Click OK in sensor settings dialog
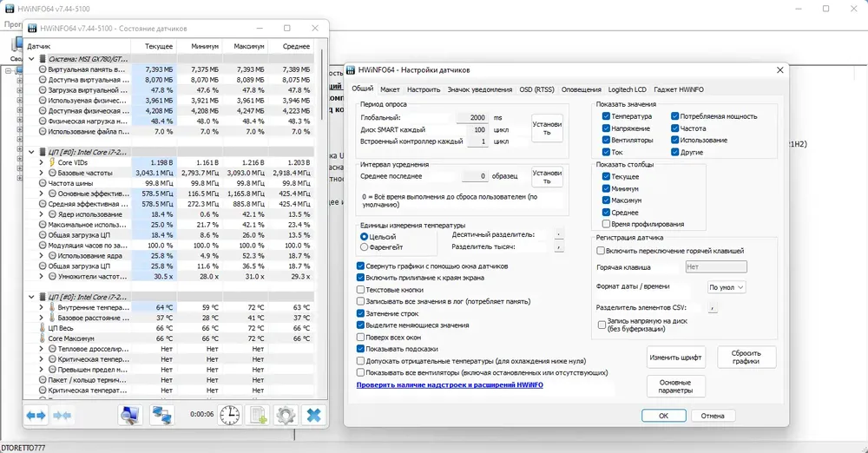This screenshot has height=453, width=868. click(664, 416)
